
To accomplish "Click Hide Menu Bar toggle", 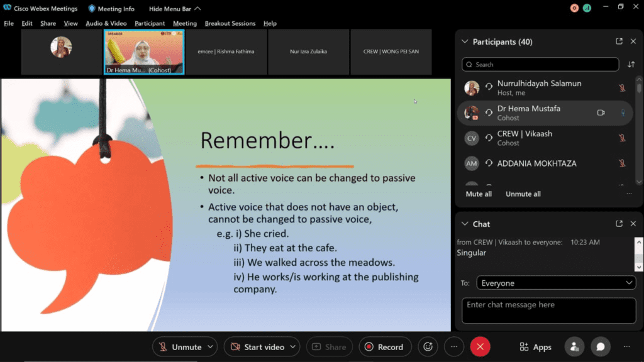I will [175, 9].
